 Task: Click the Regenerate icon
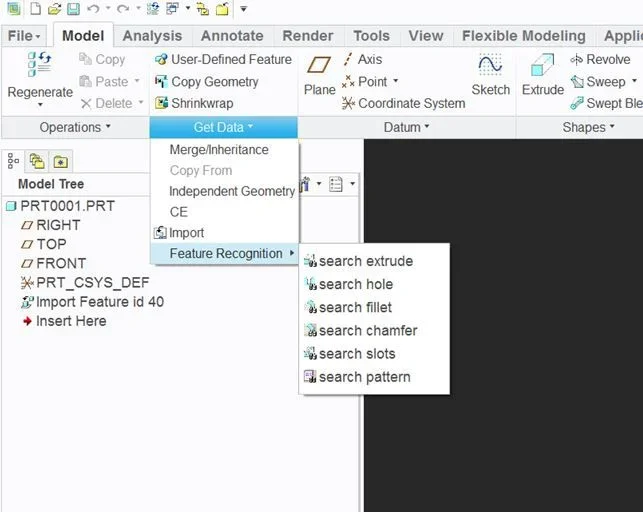pos(40,66)
